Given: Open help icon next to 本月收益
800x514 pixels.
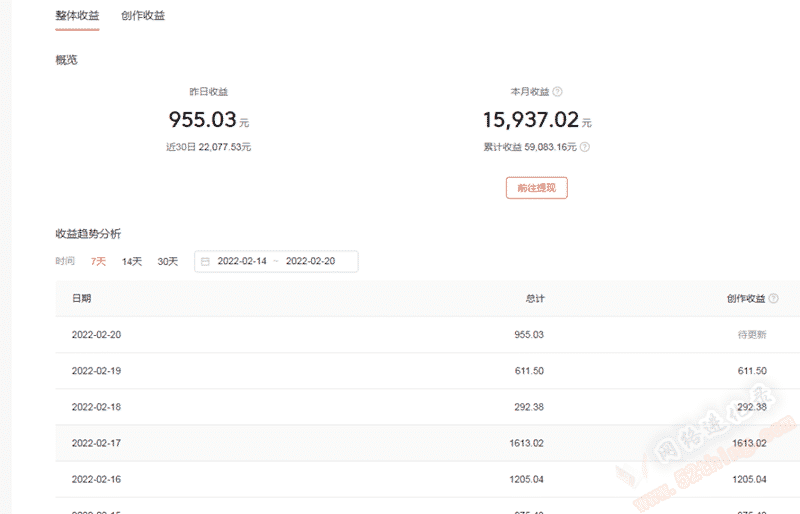Looking at the screenshot, I should click(x=558, y=92).
